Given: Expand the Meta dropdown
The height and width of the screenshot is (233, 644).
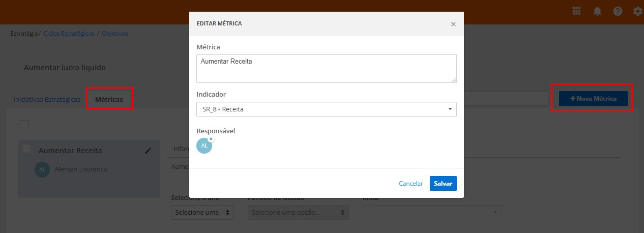Looking at the screenshot, I should point(432,212).
